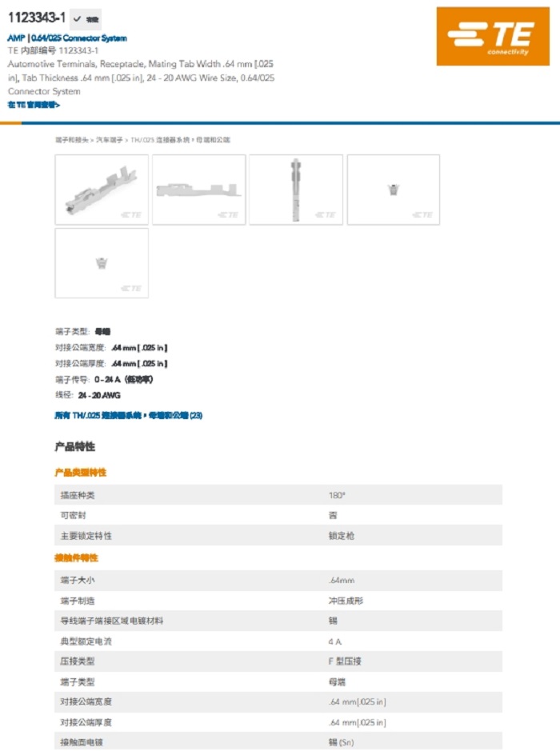Click the 0 - 24 A current value
This screenshot has width=560, height=751.
tap(123, 379)
